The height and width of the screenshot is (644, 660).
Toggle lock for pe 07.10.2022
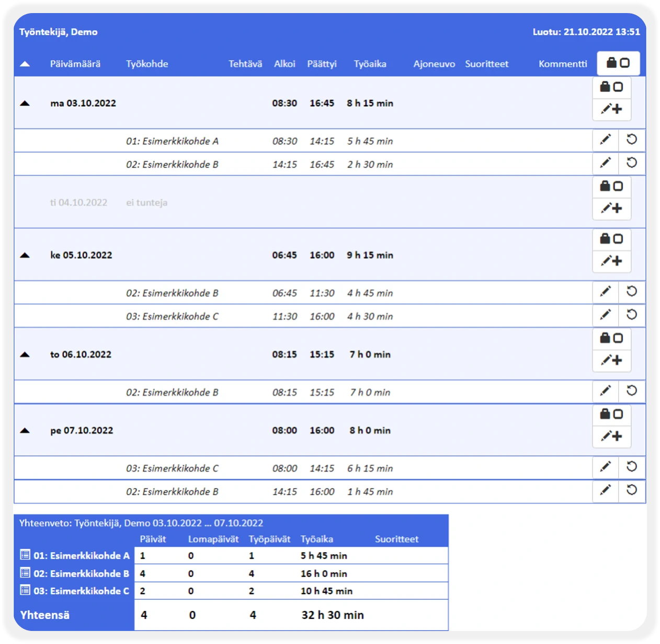point(611,415)
